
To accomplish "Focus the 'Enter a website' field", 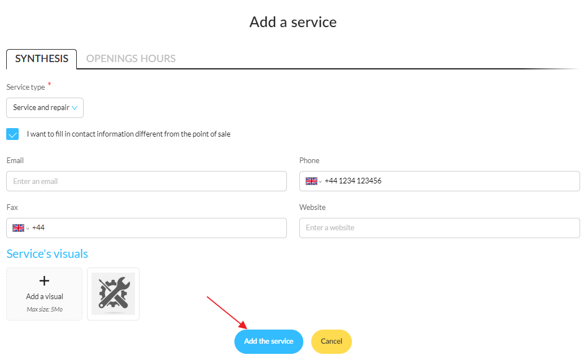I will [439, 228].
